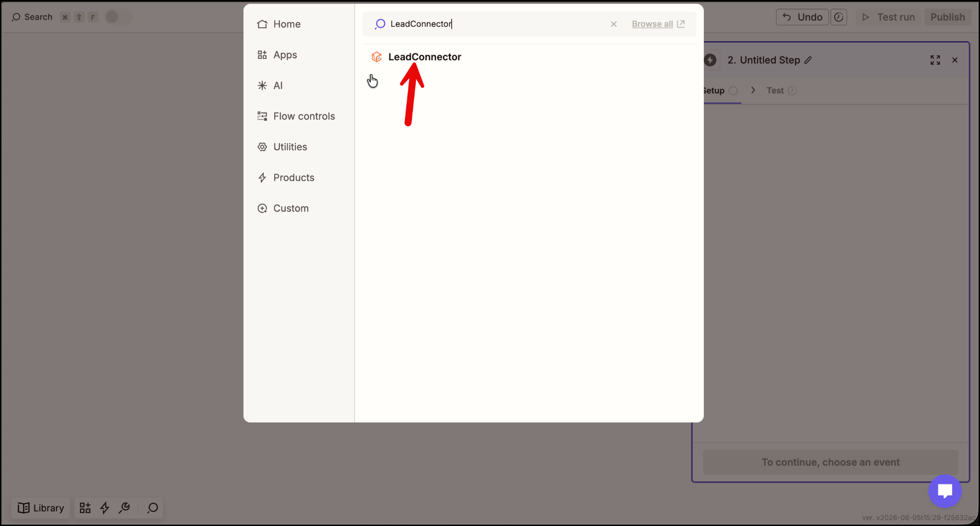Rename the step using the pencil icon

pyautogui.click(x=808, y=60)
